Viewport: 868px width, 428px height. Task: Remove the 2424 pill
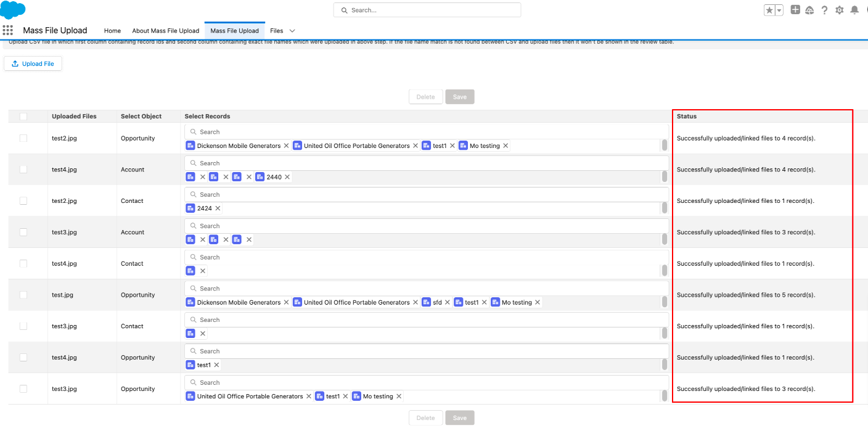[x=218, y=208]
